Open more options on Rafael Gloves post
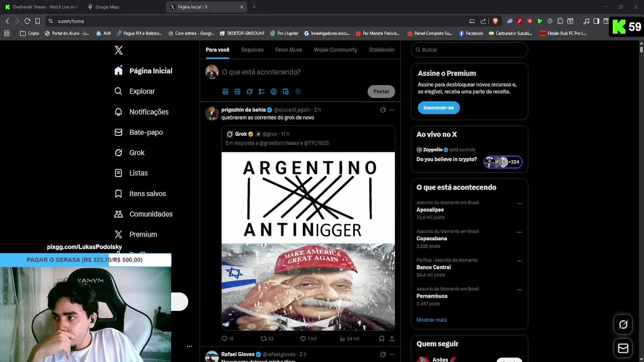The image size is (644, 362). [x=392, y=354]
